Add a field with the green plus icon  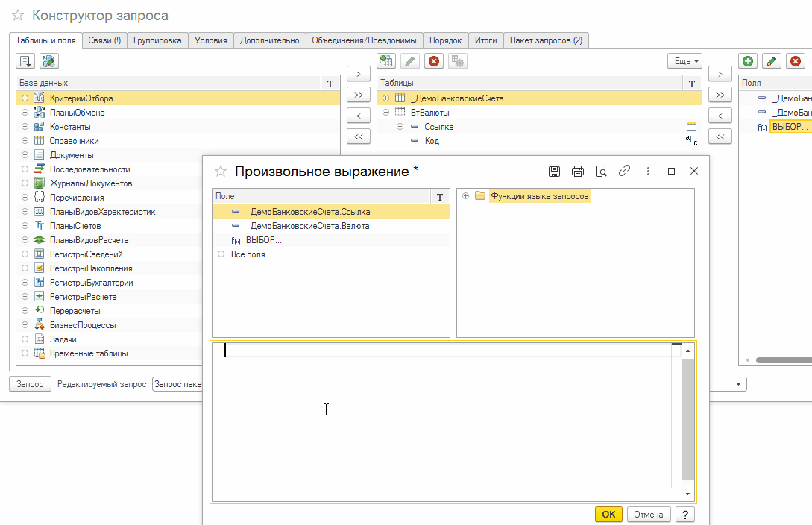tap(748, 61)
